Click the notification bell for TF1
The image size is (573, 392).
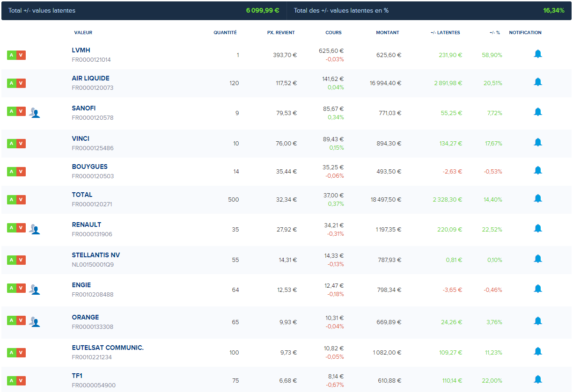(x=538, y=380)
